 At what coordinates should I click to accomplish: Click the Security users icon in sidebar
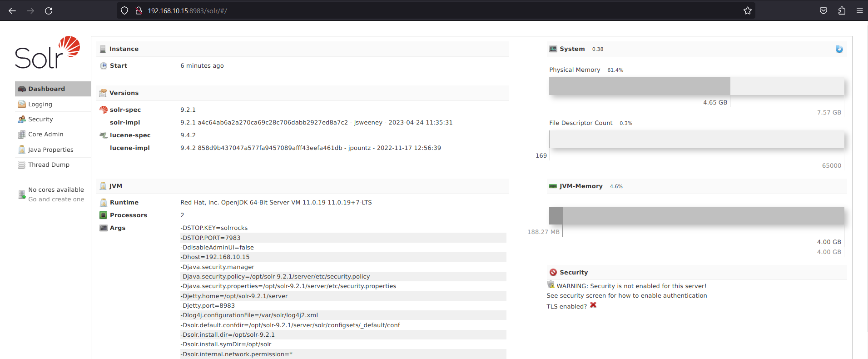(x=22, y=119)
